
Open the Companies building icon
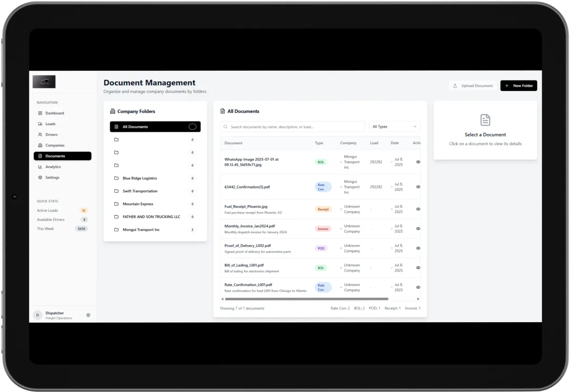[x=40, y=145]
